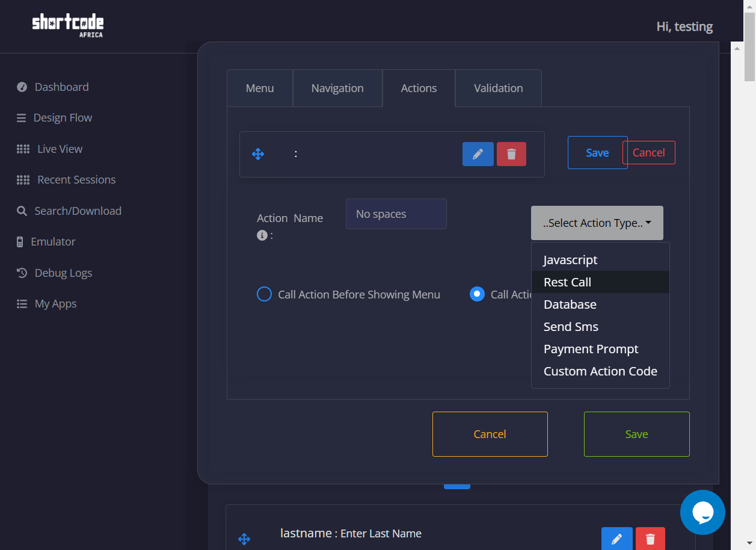Open the My Apps page
Image resolution: width=756 pixels, height=550 pixels.
pos(55,304)
